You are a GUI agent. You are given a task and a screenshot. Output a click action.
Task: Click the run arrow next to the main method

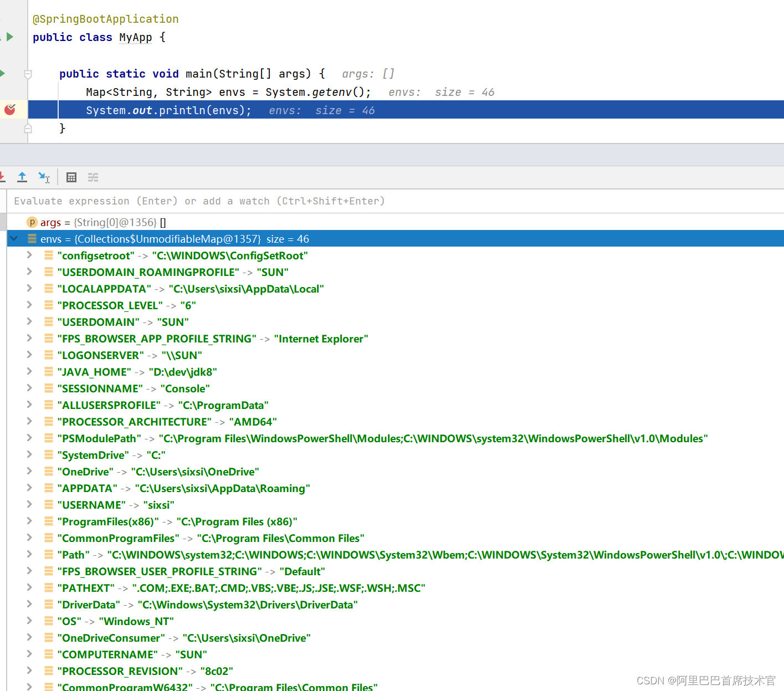click(2, 73)
